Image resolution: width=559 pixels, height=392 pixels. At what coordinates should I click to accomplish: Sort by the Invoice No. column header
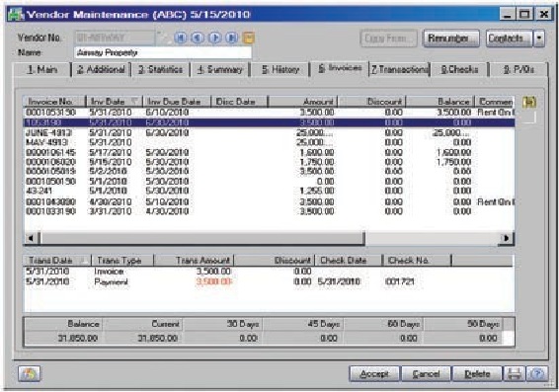click(x=55, y=102)
